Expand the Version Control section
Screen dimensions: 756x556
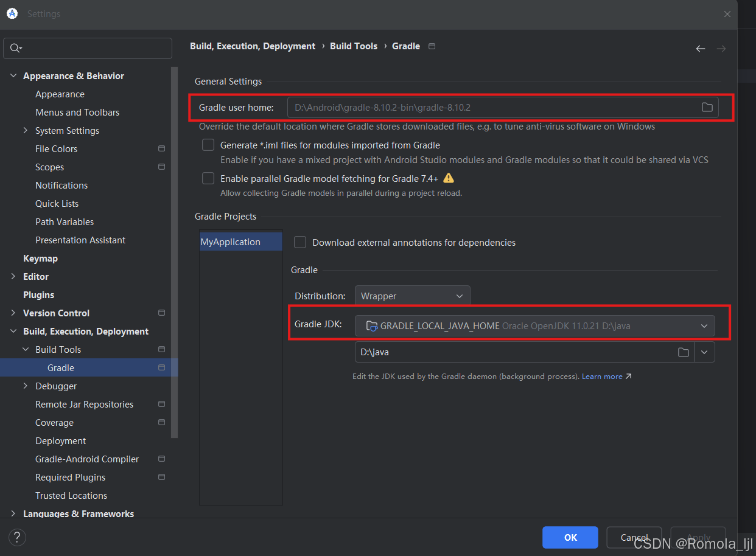pos(13,313)
